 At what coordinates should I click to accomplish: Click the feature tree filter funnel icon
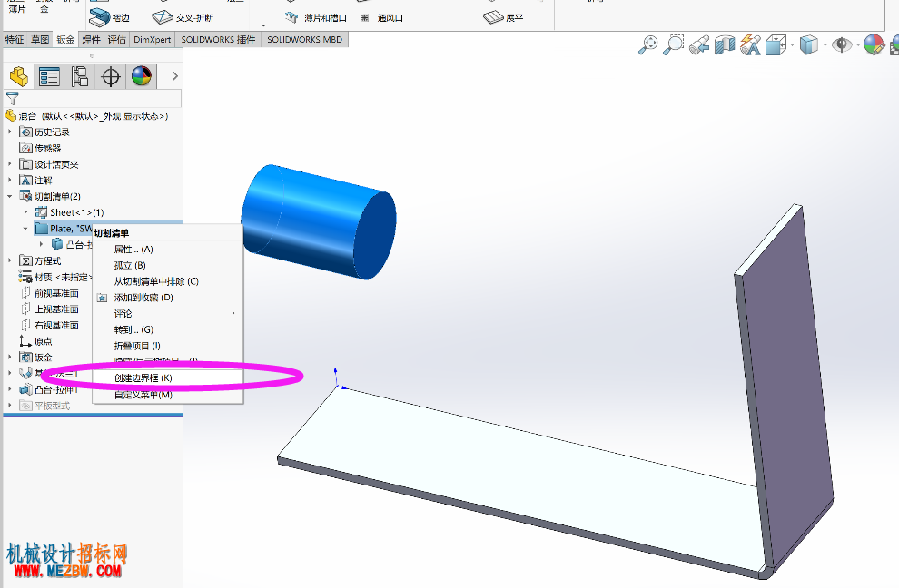pyautogui.click(x=12, y=98)
